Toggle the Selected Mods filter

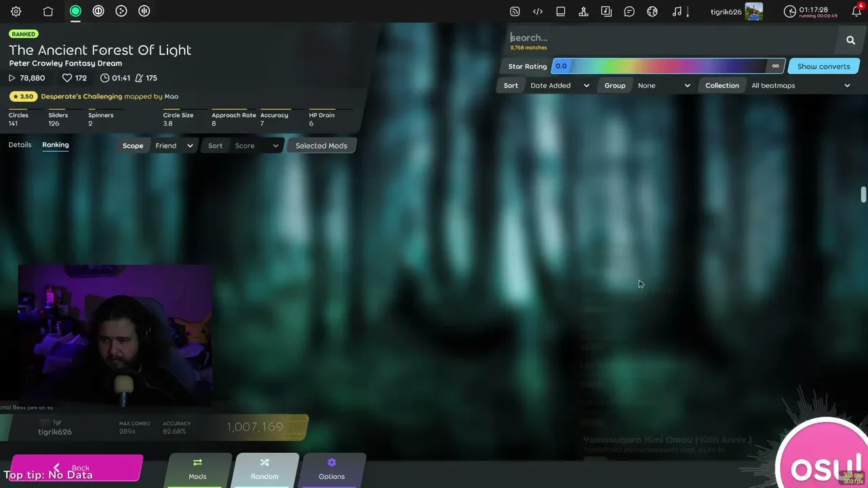[x=321, y=146]
